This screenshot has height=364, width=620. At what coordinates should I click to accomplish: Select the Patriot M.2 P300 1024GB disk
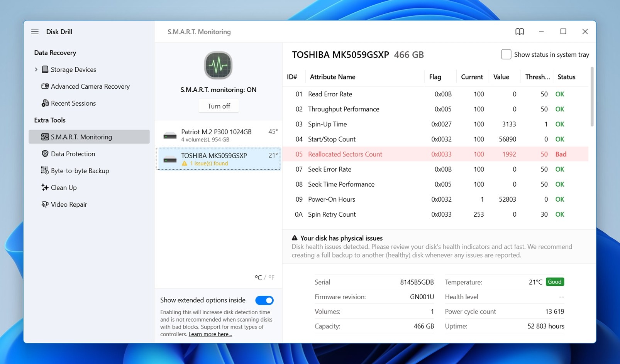(x=218, y=135)
